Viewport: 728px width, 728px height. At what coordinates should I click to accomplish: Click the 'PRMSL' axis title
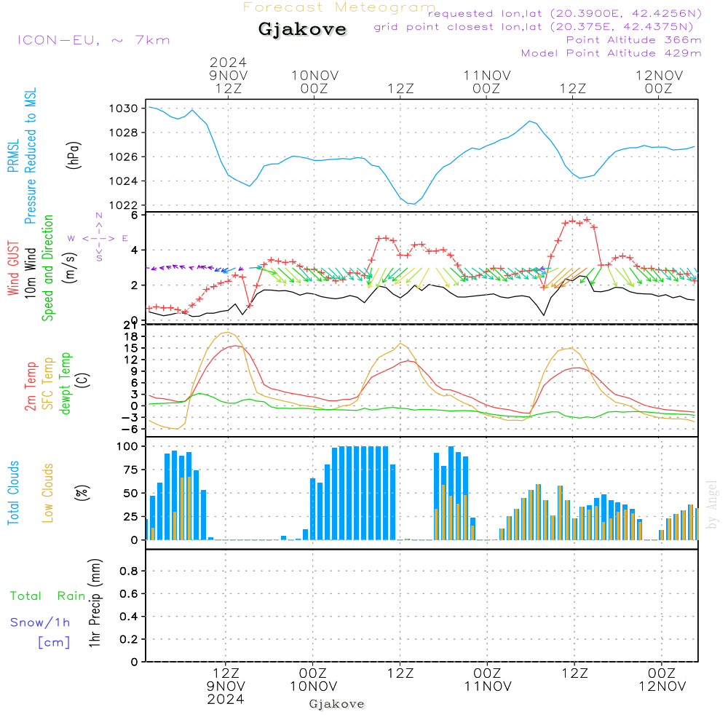click(x=13, y=156)
